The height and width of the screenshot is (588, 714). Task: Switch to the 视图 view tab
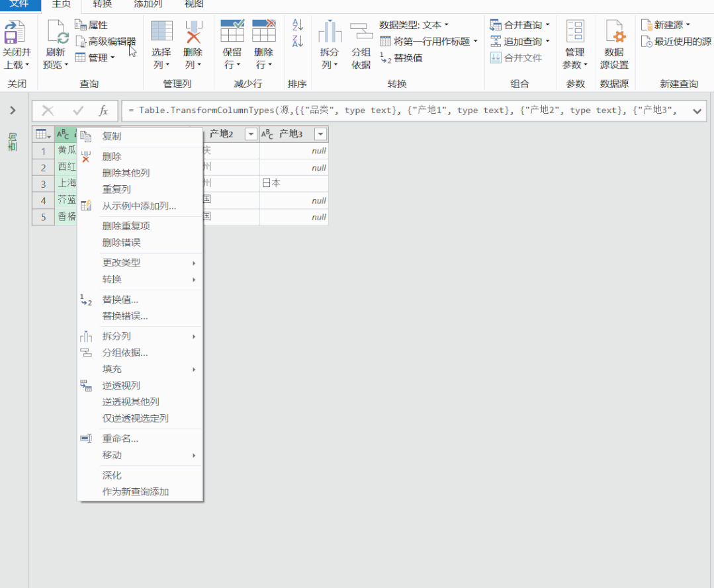(194, 5)
